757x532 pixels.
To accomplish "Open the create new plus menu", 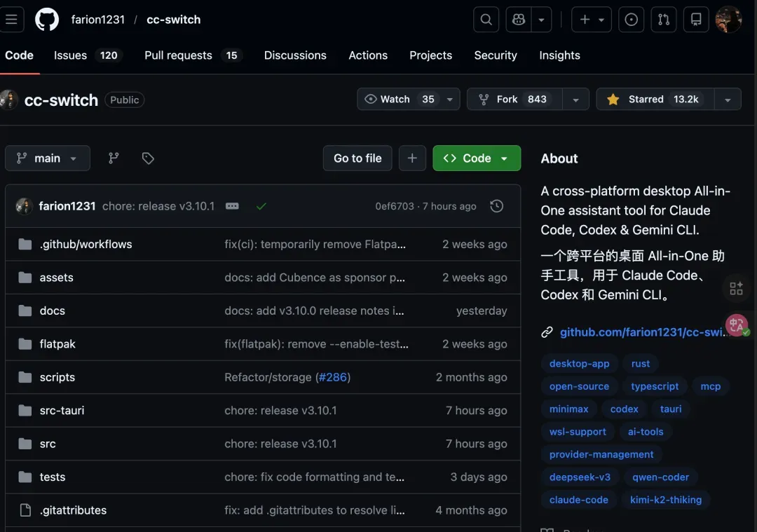I will 592,20.
